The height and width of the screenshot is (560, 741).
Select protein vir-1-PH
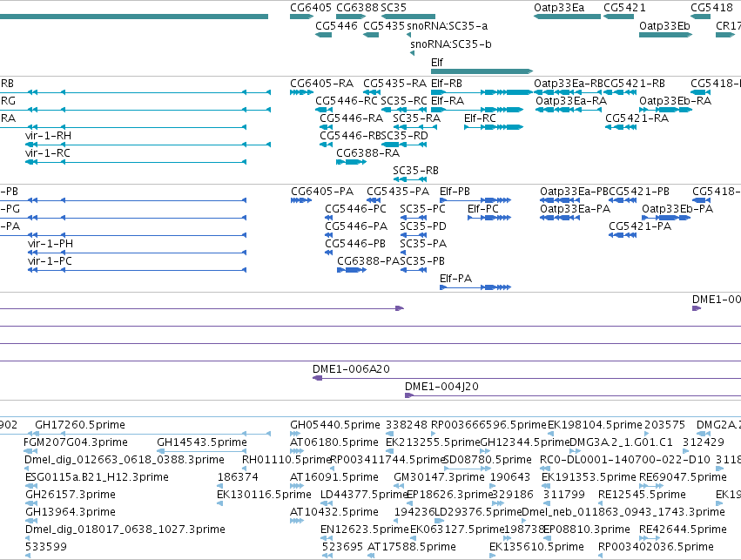tap(51, 244)
